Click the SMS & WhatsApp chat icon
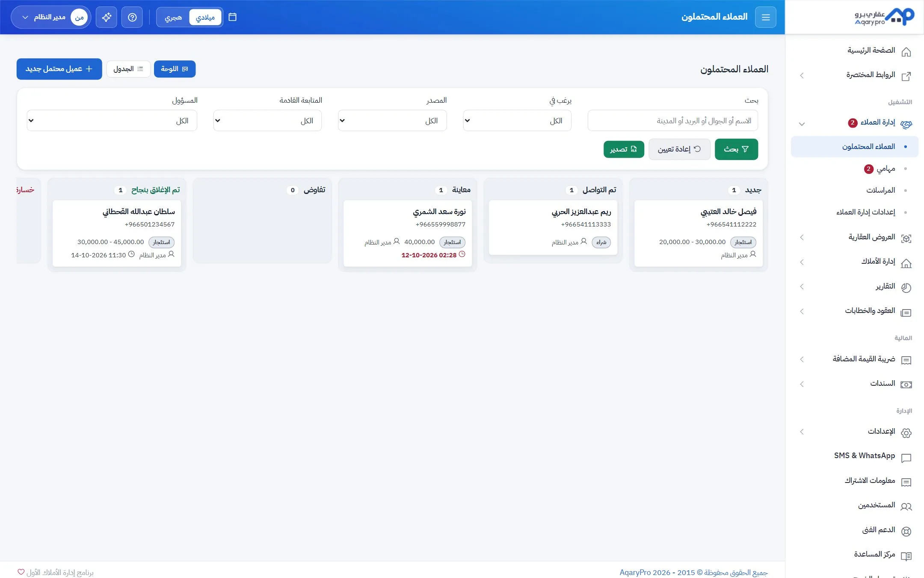This screenshot has height=578, width=924. click(906, 458)
